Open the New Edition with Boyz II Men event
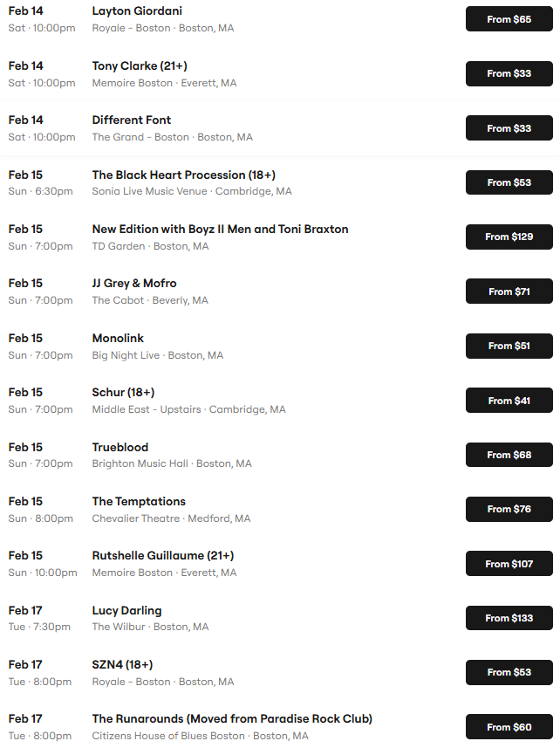 point(220,230)
